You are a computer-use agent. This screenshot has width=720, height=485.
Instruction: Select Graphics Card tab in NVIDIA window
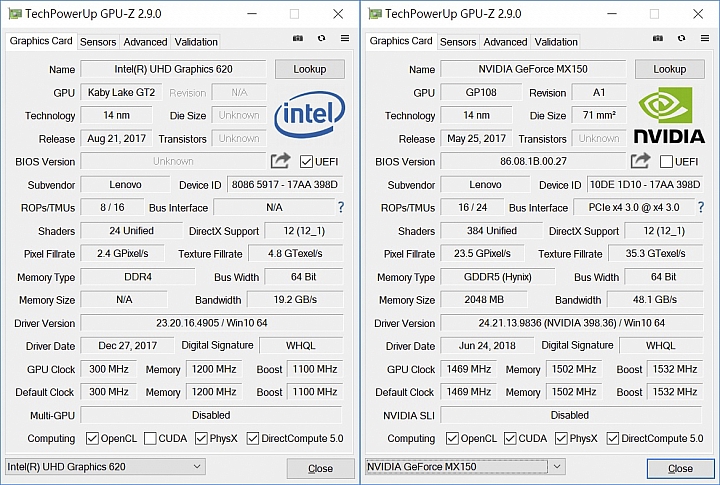401,41
